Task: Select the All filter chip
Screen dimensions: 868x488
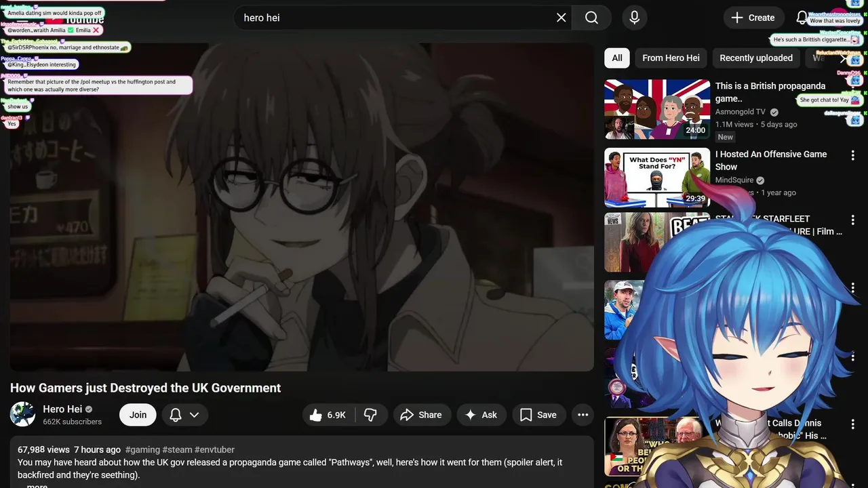Action: point(617,58)
